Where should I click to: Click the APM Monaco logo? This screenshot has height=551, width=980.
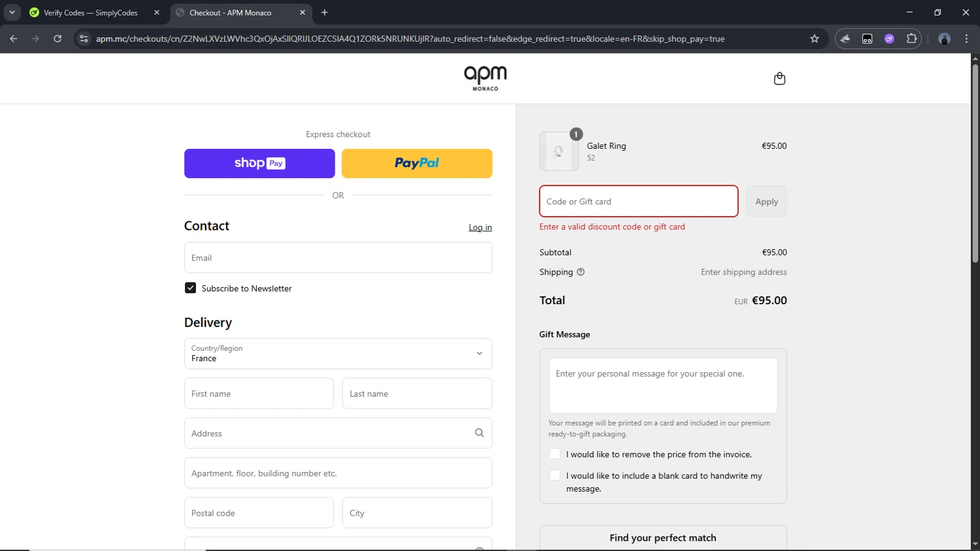tap(485, 78)
